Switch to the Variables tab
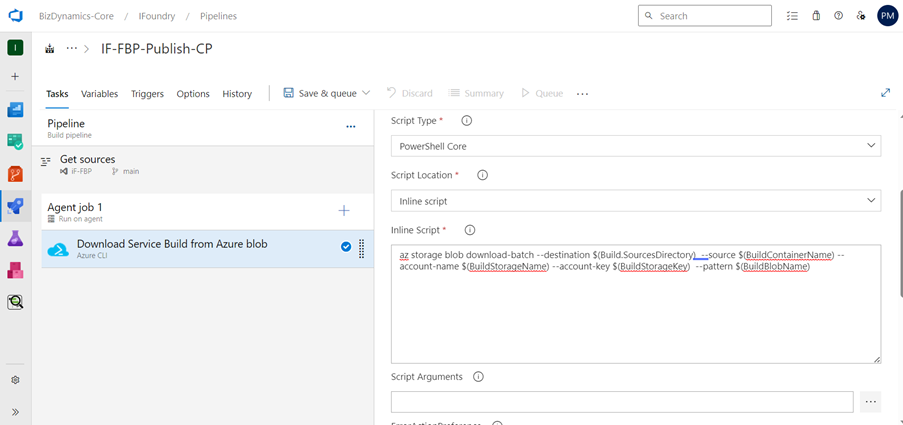 tap(100, 94)
